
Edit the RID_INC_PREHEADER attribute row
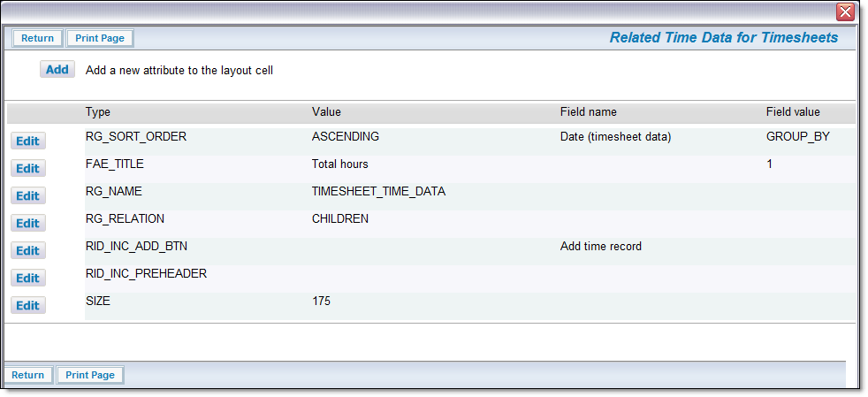[x=27, y=278]
